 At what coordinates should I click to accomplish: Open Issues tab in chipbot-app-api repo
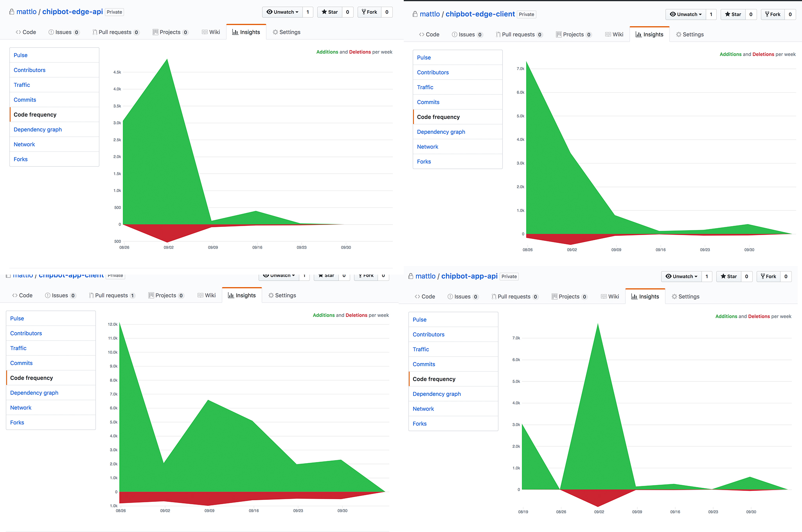click(463, 297)
